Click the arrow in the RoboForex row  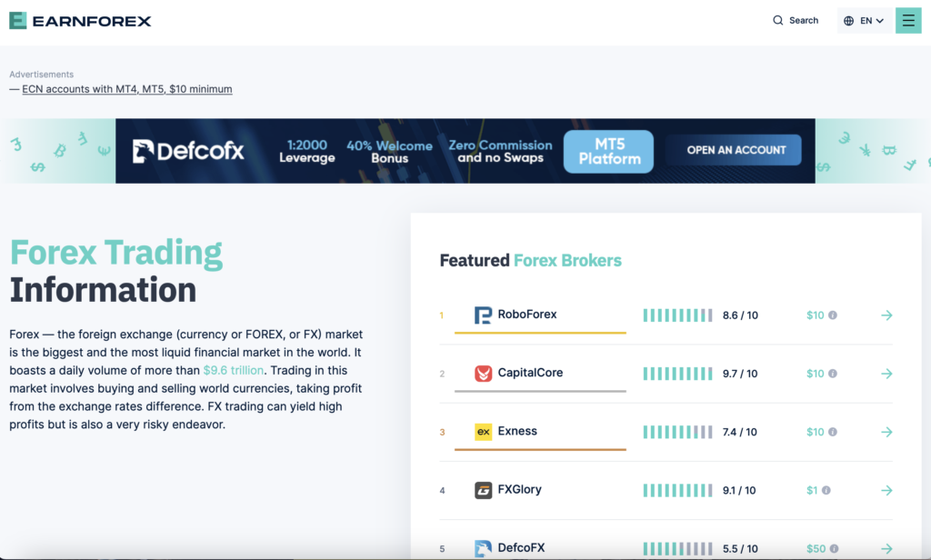point(887,315)
